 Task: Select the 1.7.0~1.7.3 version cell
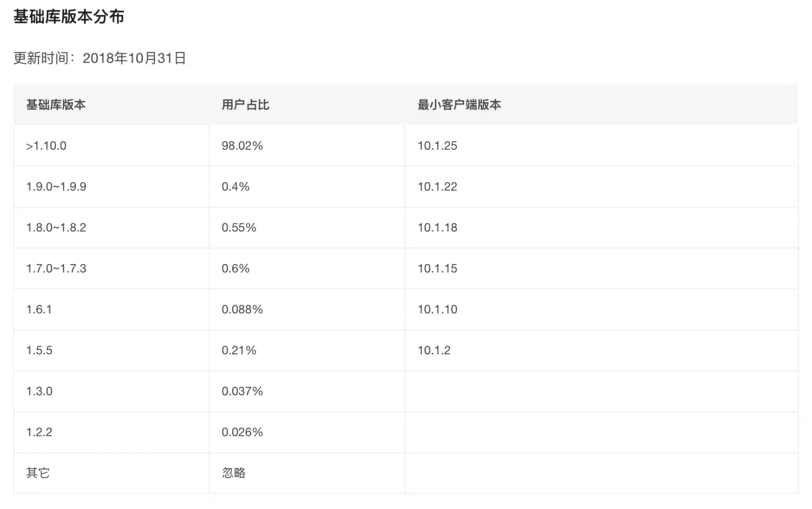(x=56, y=268)
